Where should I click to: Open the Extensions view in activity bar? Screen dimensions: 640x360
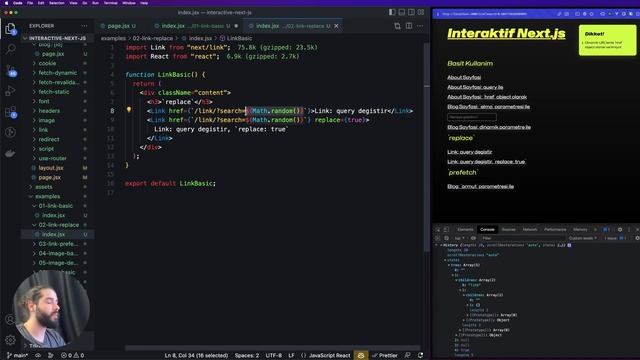11,112
